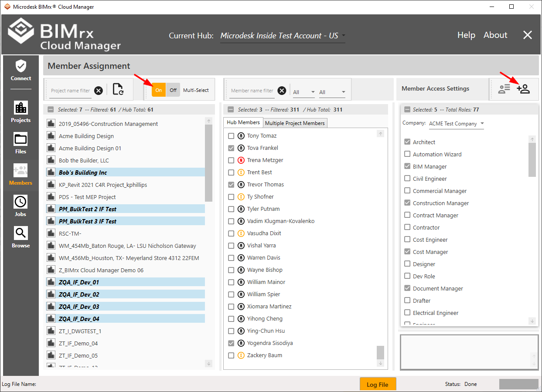
Task: Clear the member name filter
Action: 282,91
